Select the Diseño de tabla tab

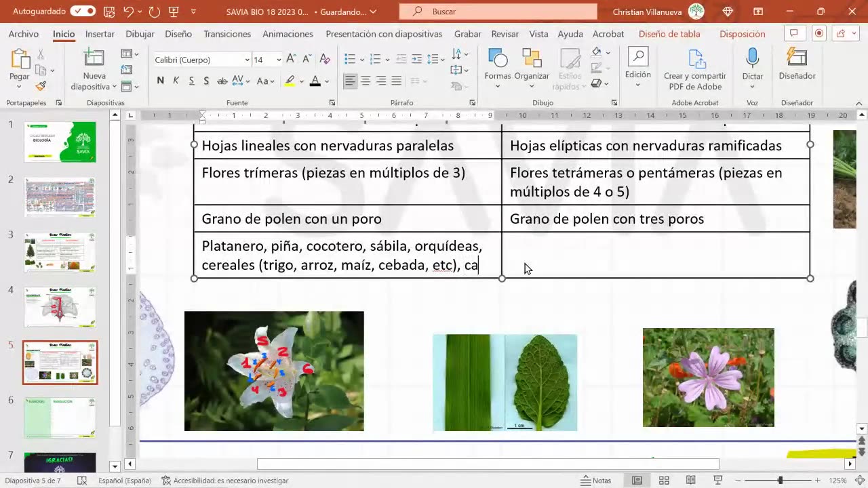(x=669, y=34)
